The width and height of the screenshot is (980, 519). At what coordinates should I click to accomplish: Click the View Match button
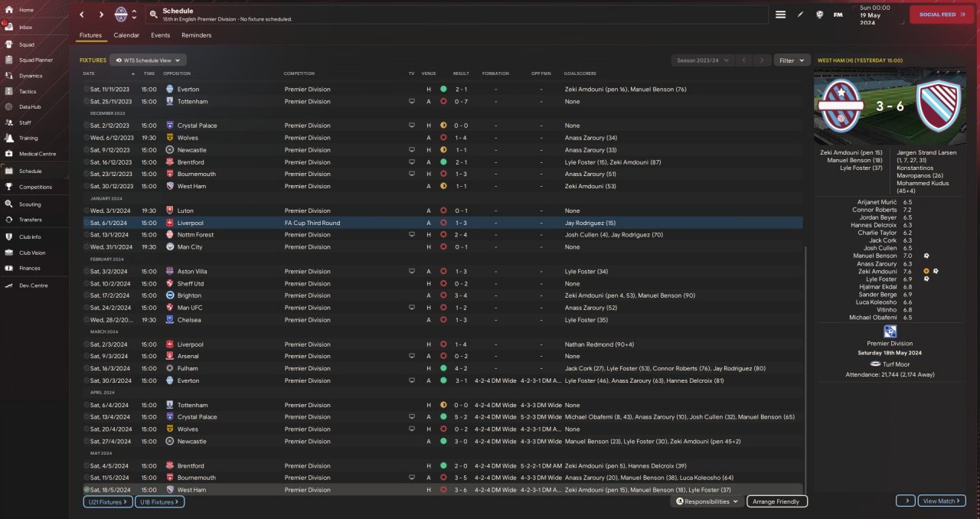click(941, 501)
